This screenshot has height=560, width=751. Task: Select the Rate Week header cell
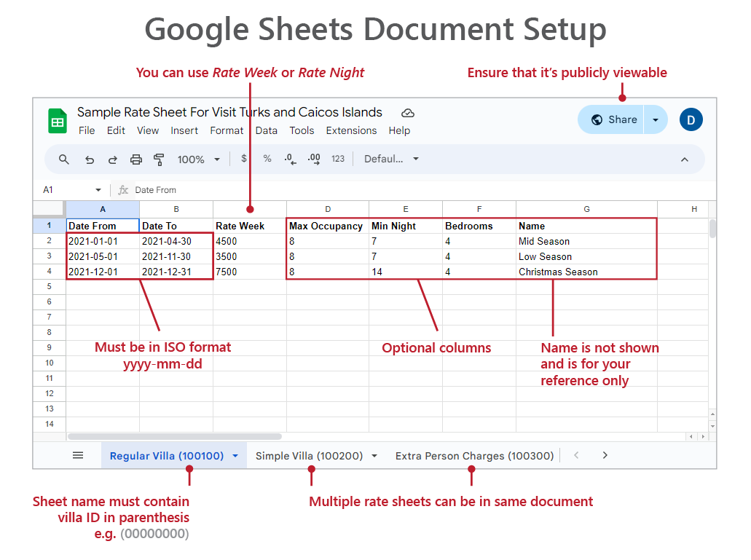[250, 226]
